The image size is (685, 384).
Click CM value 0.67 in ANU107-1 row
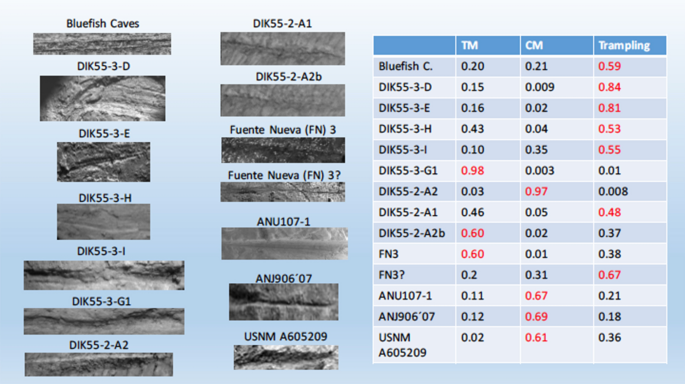click(536, 296)
